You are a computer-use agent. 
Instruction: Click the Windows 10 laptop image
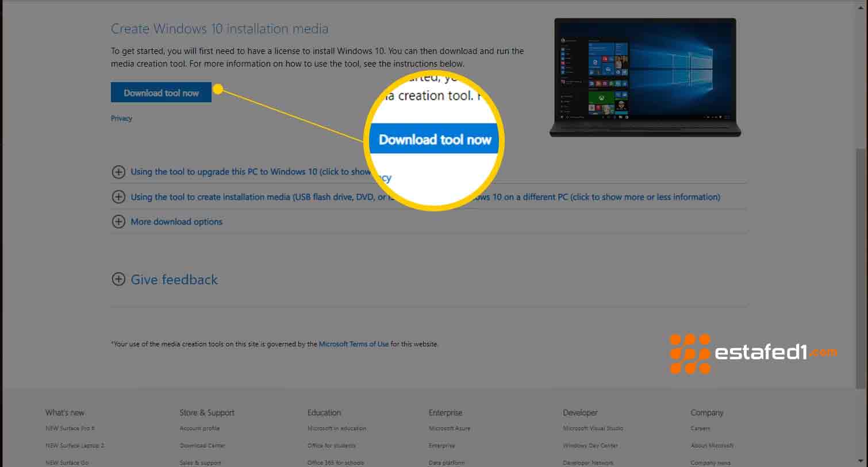[x=645, y=78]
